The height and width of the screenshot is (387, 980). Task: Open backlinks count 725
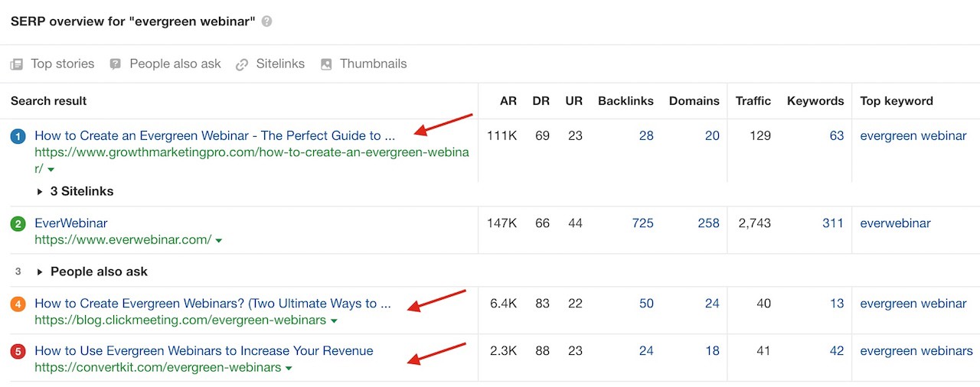click(643, 223)
